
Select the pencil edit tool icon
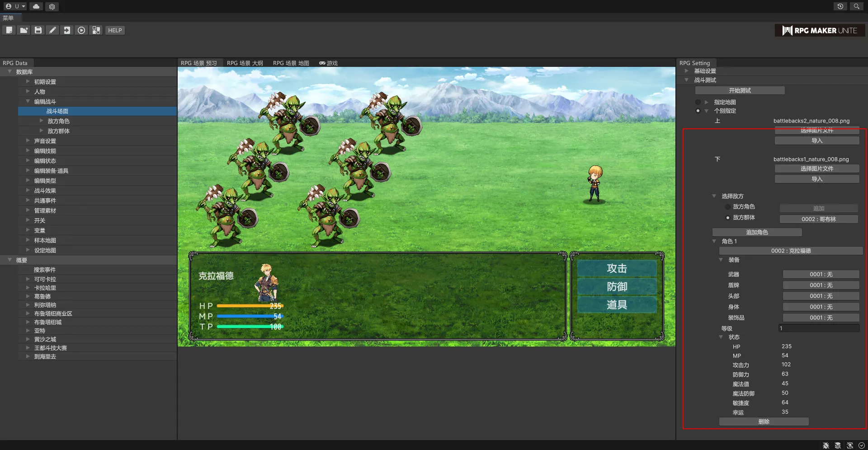pos(52,30)
